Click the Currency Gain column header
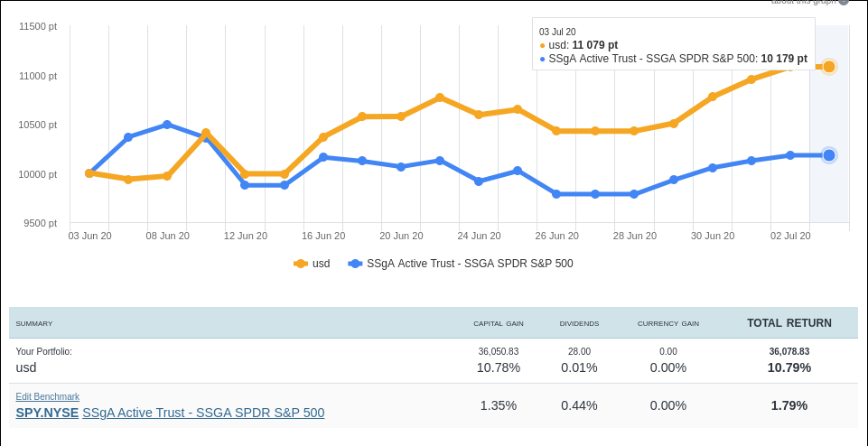 pos(668,323)
